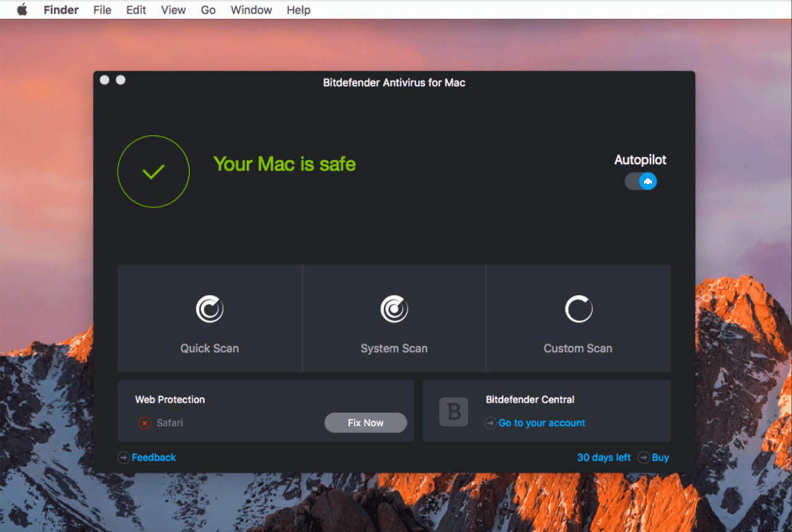This screenshot has height=532, width=792.
Task: Open the Apple menu
Action: (x=22, y=10)
